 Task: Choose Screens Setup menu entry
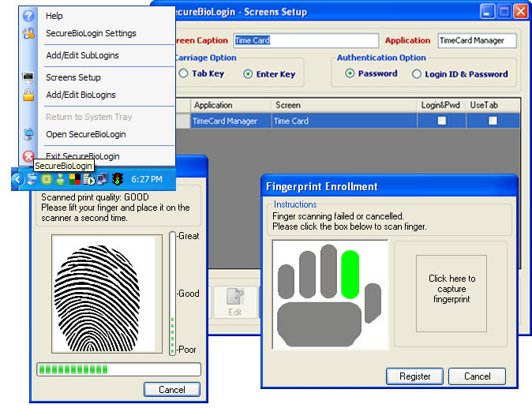click(x=73, y=77)
